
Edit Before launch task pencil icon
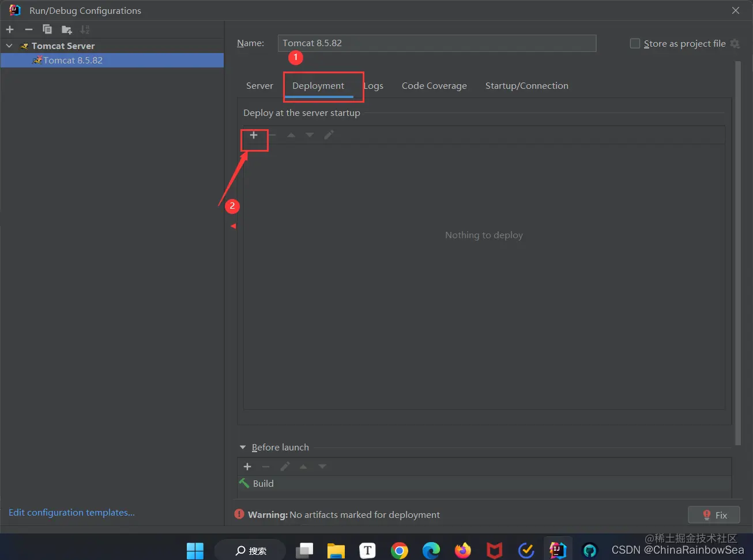(285, 467)
